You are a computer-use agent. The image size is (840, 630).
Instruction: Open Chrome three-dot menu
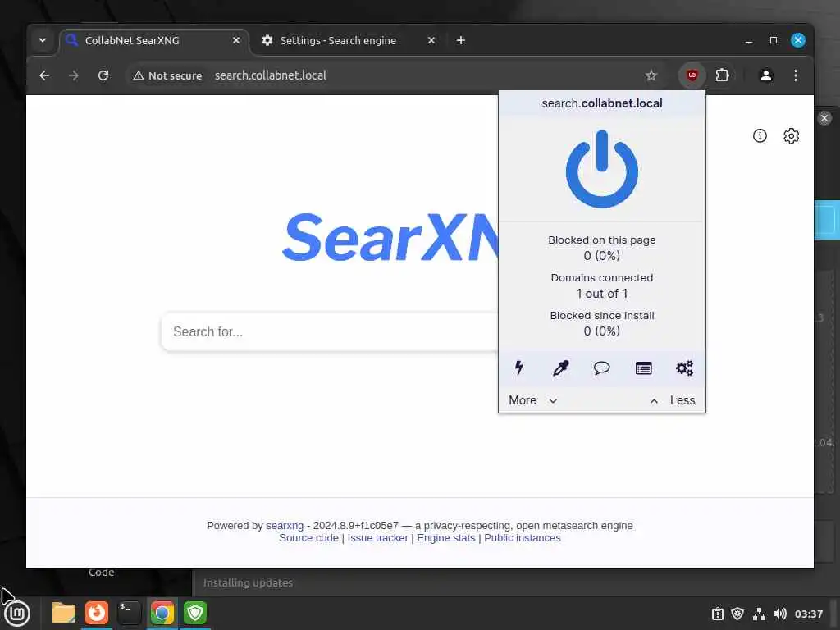pyautogui.click(x=796, y=75)
